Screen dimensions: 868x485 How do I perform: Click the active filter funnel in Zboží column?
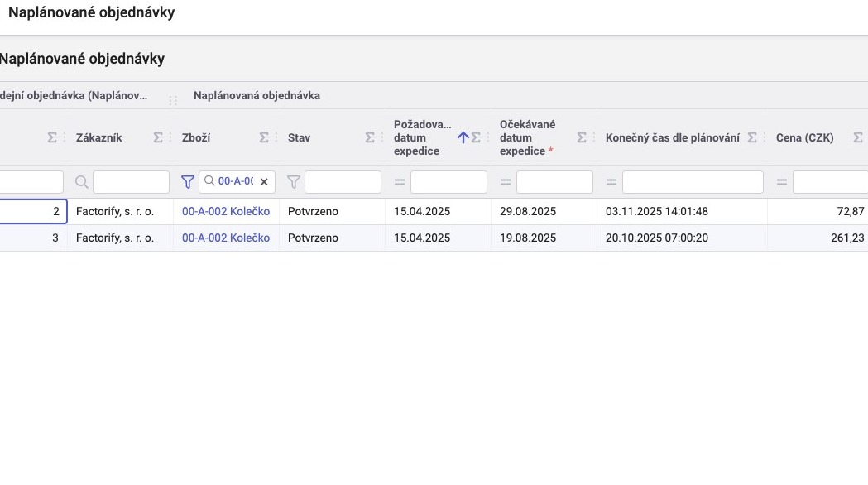tap(187, 182)
